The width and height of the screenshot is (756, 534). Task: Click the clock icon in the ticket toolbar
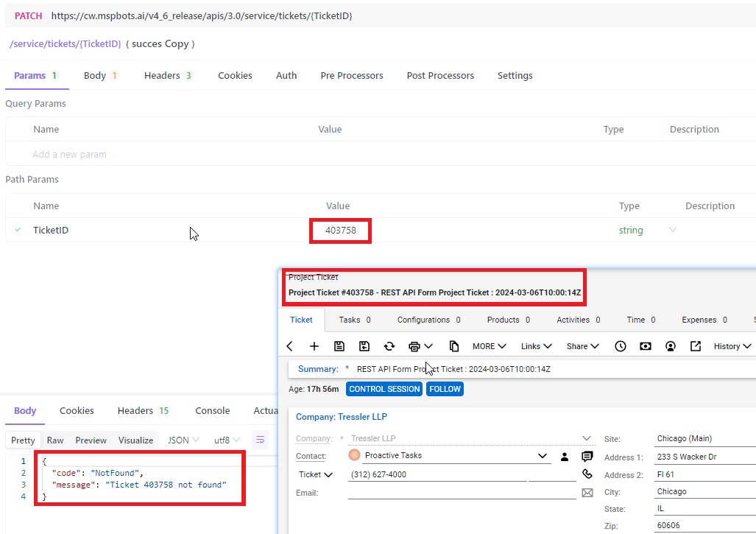tap(621, 346)
